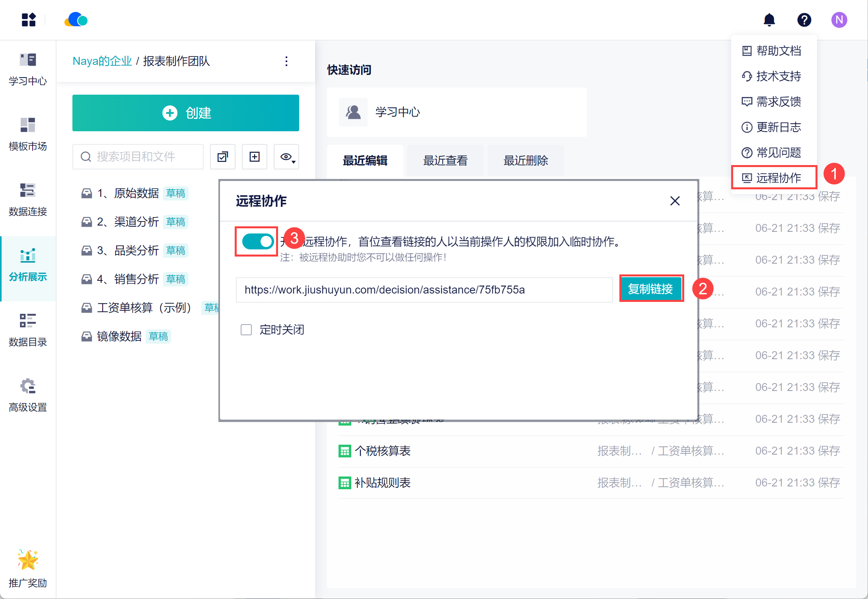
Task: Click the batch select checkbox icon
Action: pyautogui.click(x=223, y=157)
